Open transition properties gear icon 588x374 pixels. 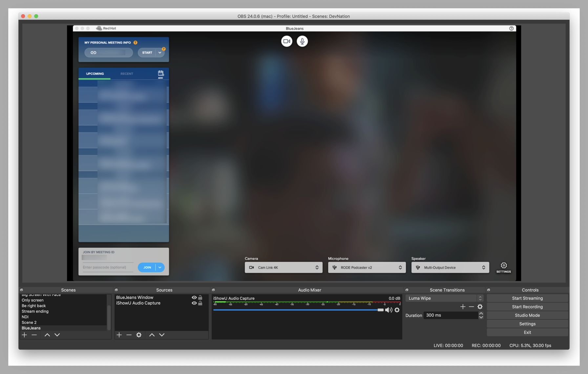tap(480, 306)
